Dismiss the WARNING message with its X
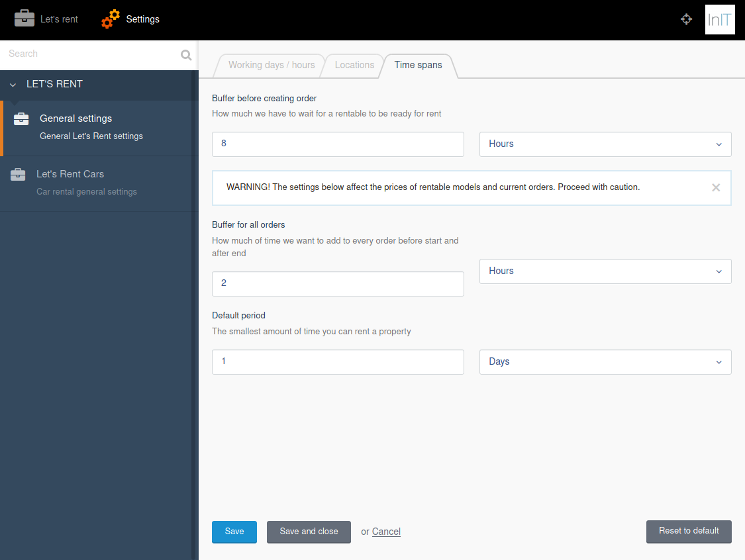The image size is (745, 560). [716, 187]
